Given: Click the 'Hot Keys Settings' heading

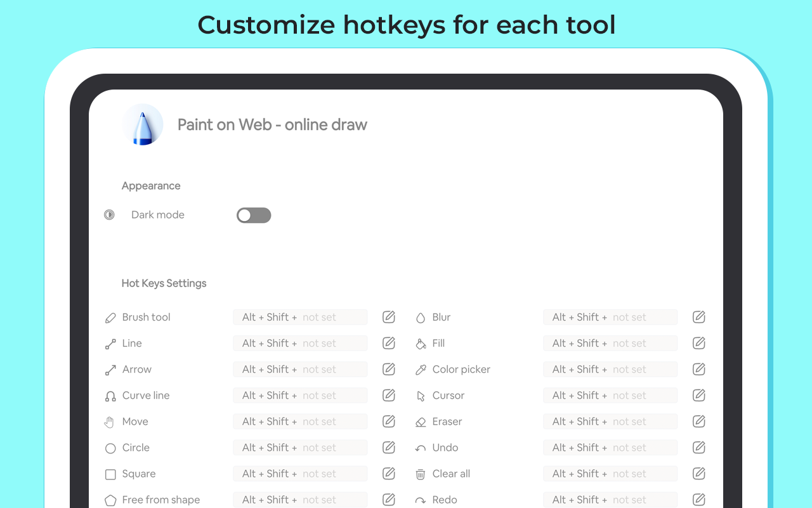Looking at the screenshot, I should pos(164,283).
